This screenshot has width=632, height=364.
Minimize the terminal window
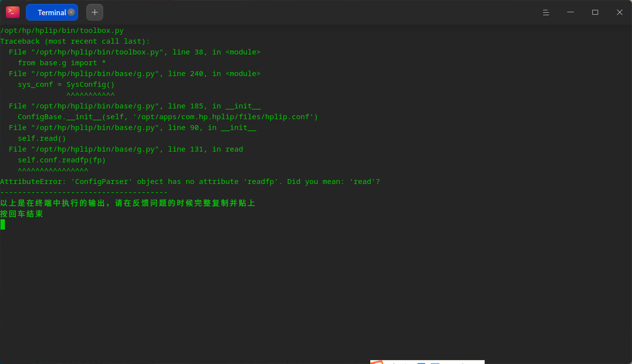click(570, 12)
